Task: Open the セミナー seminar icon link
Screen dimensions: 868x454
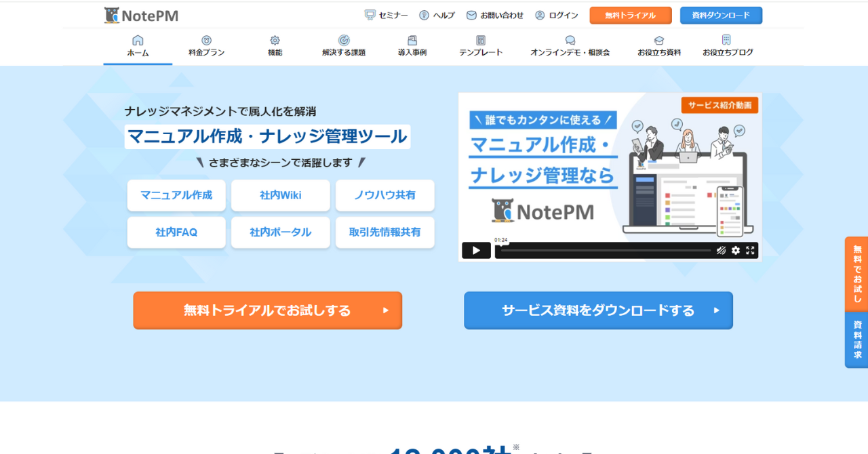Action: pyautogui.click(x=370, y=15)
